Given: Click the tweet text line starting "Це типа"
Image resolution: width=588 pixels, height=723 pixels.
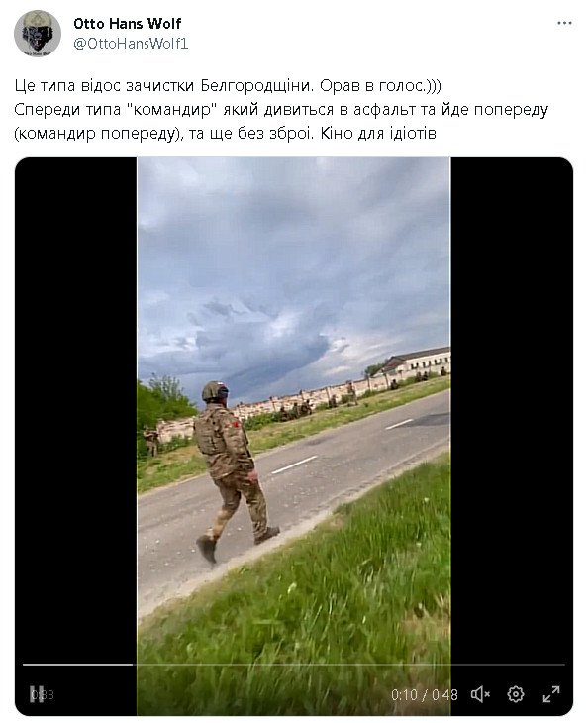Looking at the screenshot, I should coord(228,86).
